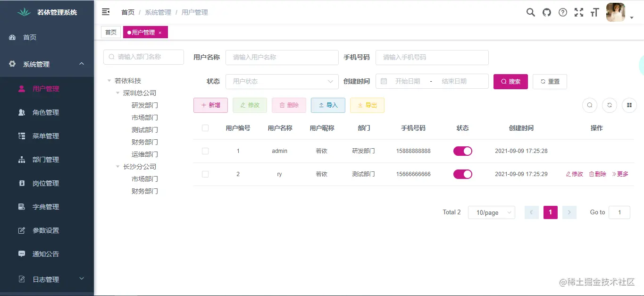
Task: Click the 手机号码 phone input field
Action: point(431,57)
